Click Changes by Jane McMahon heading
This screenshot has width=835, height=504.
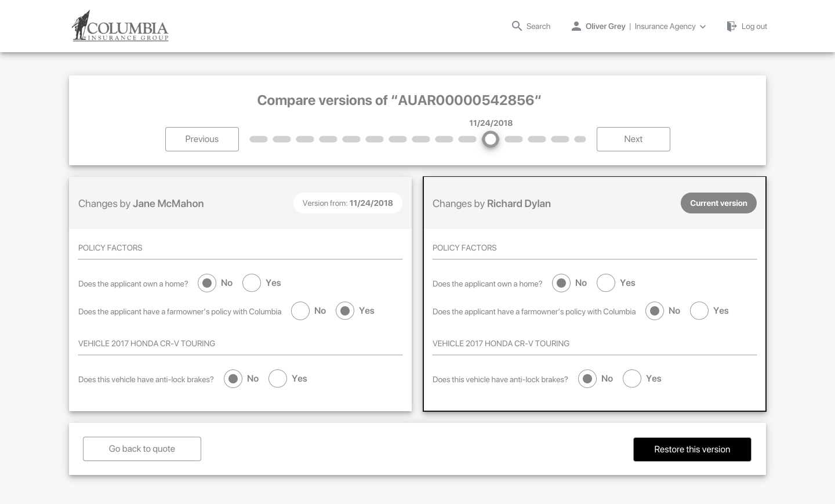(x=141, y=204)
